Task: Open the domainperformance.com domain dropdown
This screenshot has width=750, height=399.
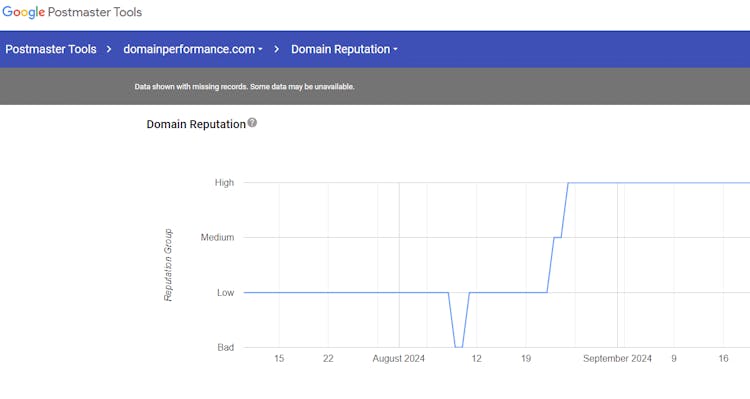Action: coord(193,49)
